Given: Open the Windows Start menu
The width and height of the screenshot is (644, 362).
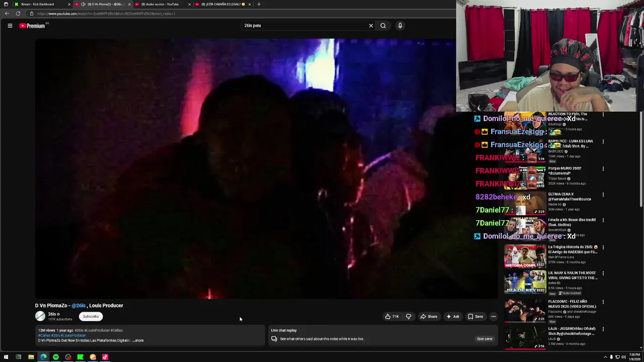Looking at the screenshot, I should [6, 357].
